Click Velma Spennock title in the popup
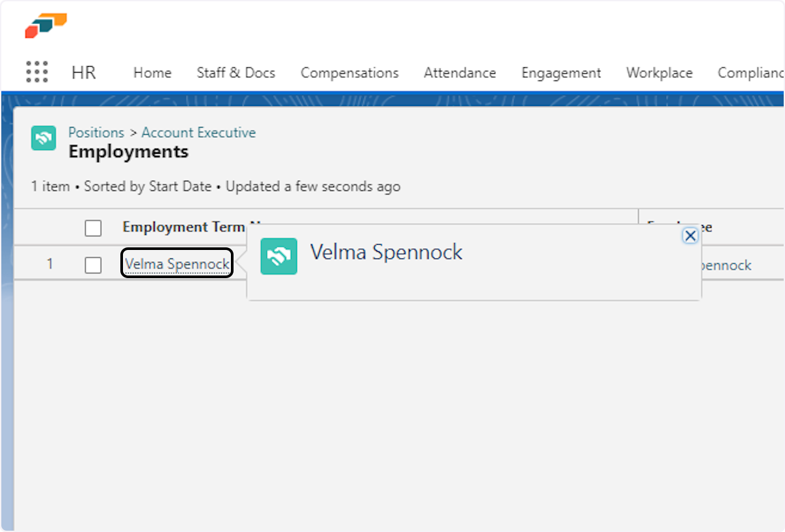 tap(386, 252)
